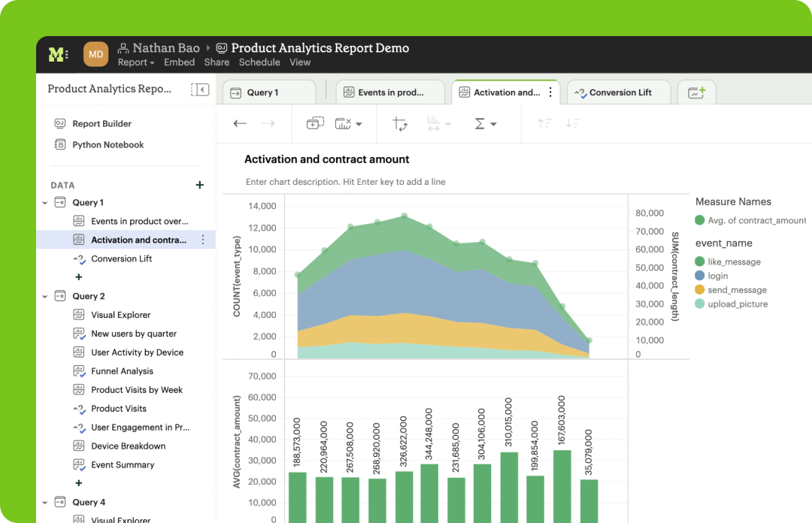
Task: Click the sort descending icon
Action: pos(573,123)
